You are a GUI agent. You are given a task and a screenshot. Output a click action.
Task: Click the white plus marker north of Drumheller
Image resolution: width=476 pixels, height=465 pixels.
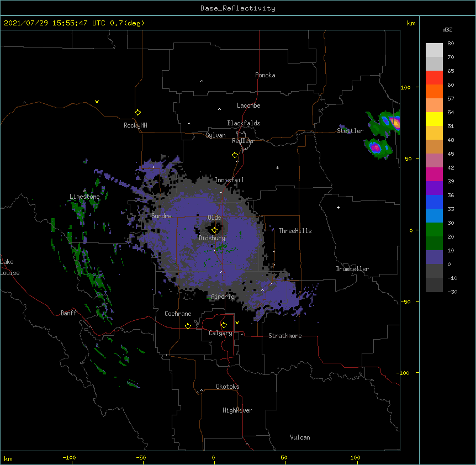338,207
